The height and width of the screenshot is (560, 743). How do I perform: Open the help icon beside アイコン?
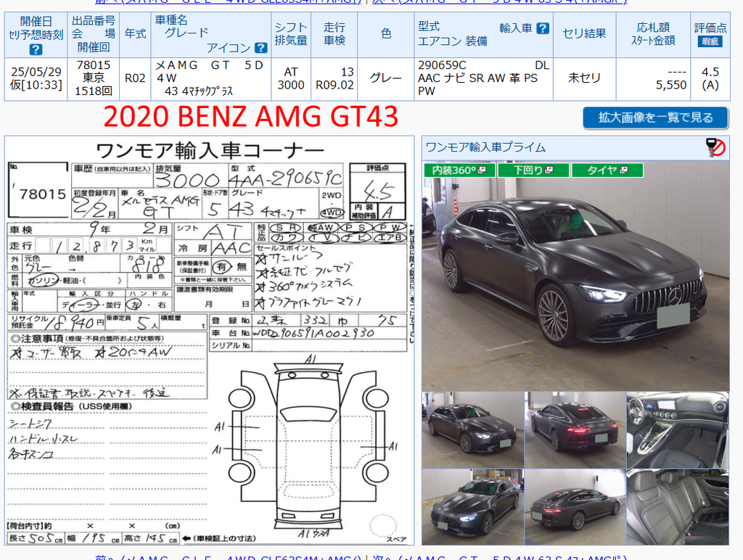coord(260,48)
